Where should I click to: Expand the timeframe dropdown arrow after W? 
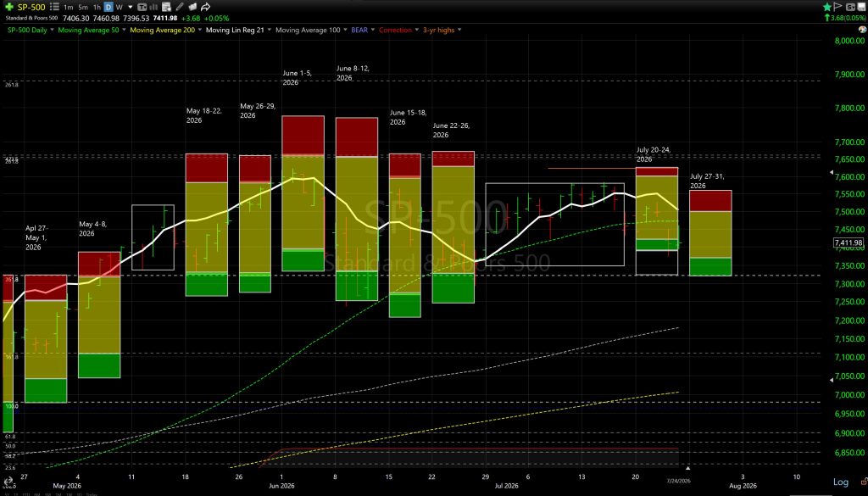tap(131, 7)
